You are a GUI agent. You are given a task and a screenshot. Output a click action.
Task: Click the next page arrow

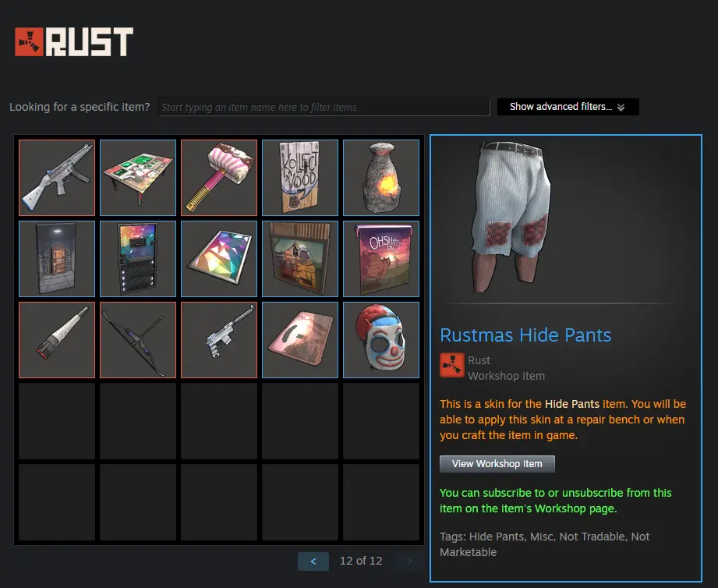point(409,561)
